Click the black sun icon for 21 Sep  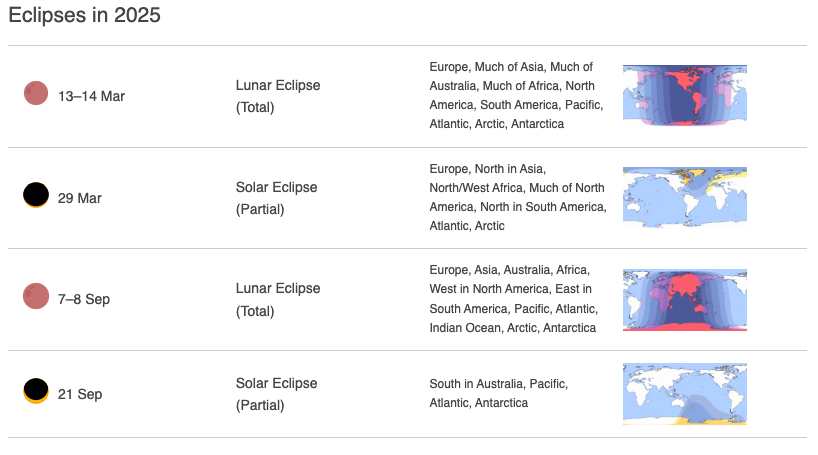36,391
